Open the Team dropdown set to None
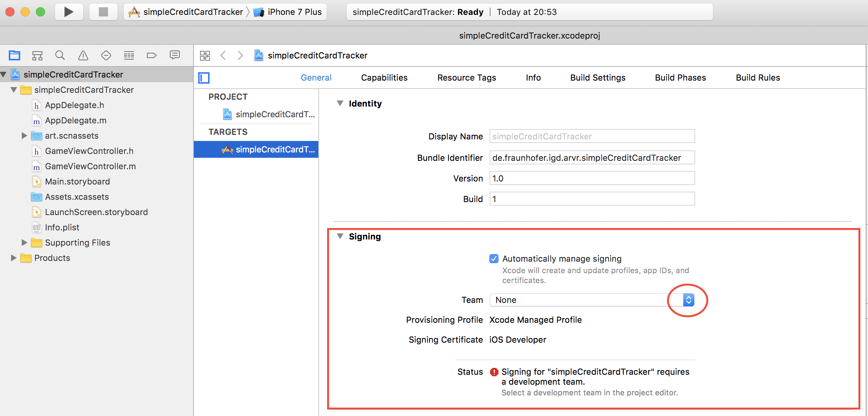The width and height of the screenshot is (868, 416). tap(688, 300)
